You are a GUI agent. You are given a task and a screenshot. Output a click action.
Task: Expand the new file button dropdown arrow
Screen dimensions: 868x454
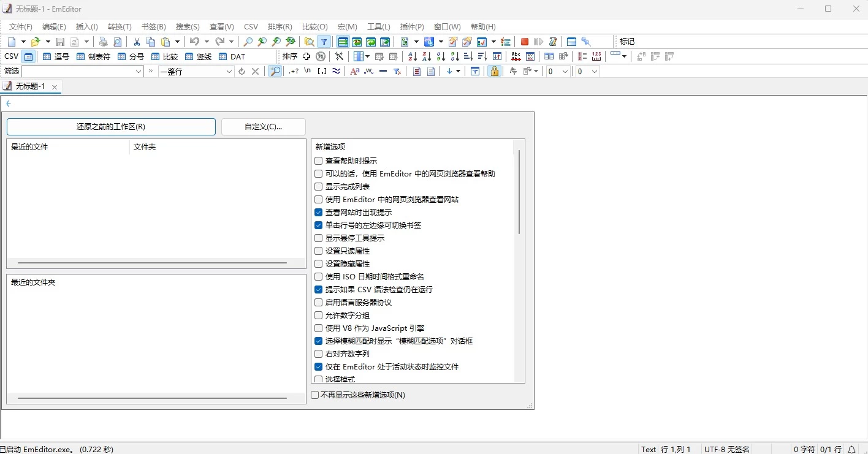click(23, 42)
